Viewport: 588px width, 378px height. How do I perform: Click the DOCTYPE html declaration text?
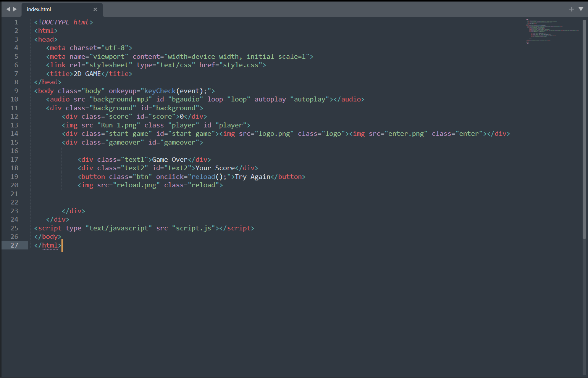tap(63, 22)
